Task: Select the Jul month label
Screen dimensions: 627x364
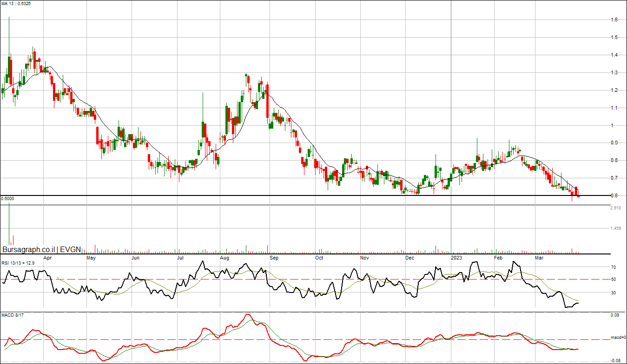Action: (x=180, y=257)
